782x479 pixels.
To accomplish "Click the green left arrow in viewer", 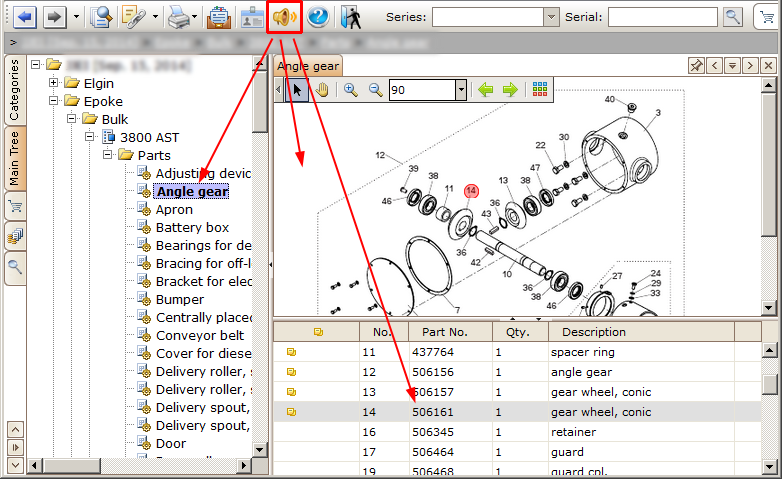I will click(x=486, y=90).
